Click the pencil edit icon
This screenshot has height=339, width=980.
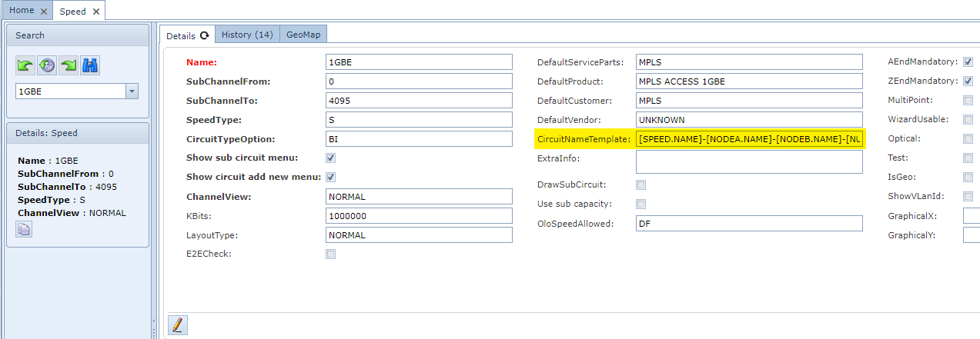point(178,325)
